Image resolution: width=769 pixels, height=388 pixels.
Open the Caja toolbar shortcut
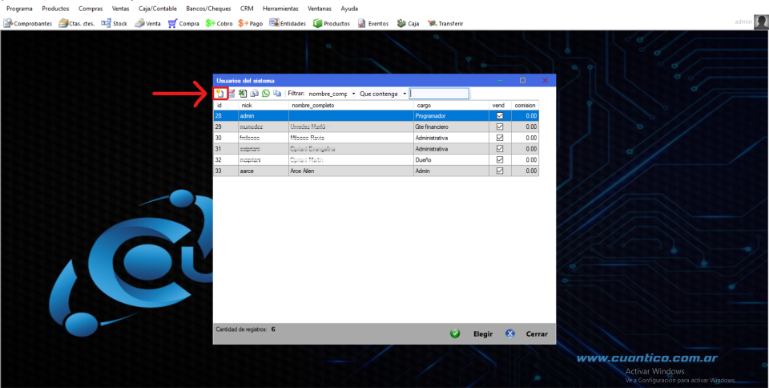tap(408, 24)
